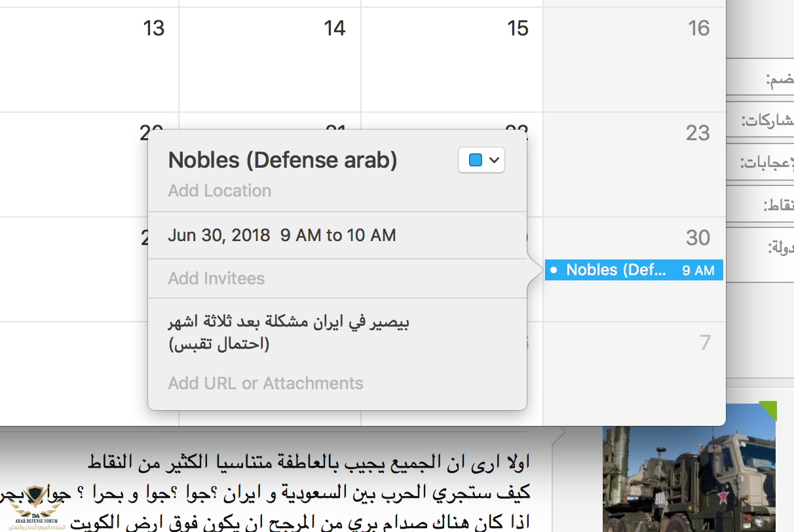Select grayed day 7 of next month
Viewport: 794px width, 532px height.
(x=704, y=343)
